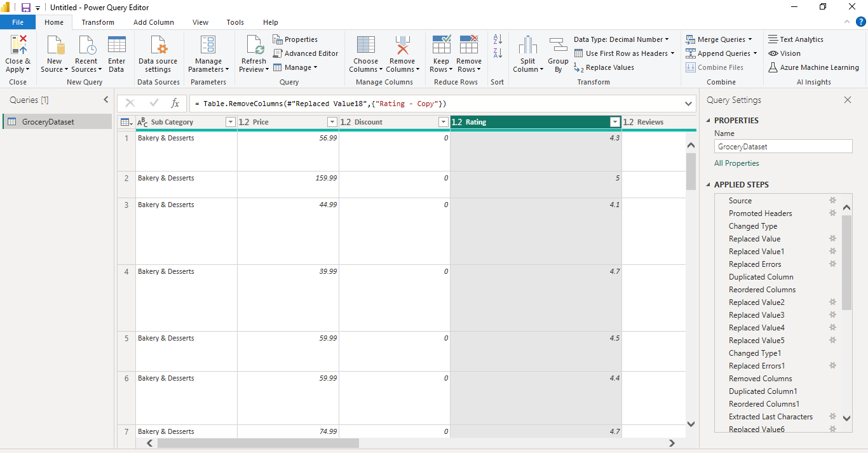Select the Split Column tool

[527, 54]
